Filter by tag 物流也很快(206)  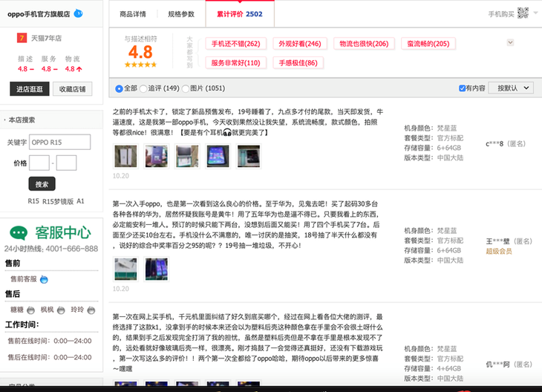pos(364,44)
